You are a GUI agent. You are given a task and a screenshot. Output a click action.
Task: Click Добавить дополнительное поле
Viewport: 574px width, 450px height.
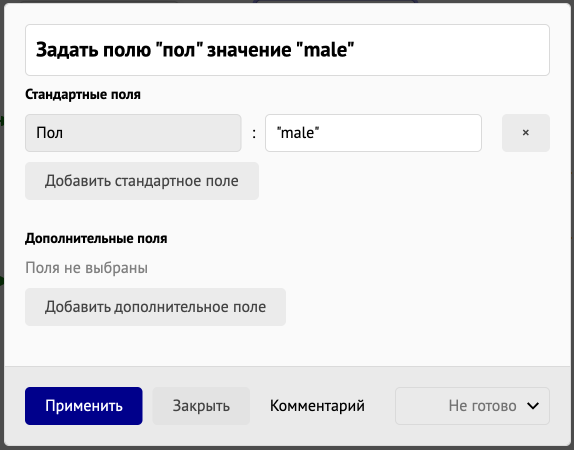pos(155,307)
